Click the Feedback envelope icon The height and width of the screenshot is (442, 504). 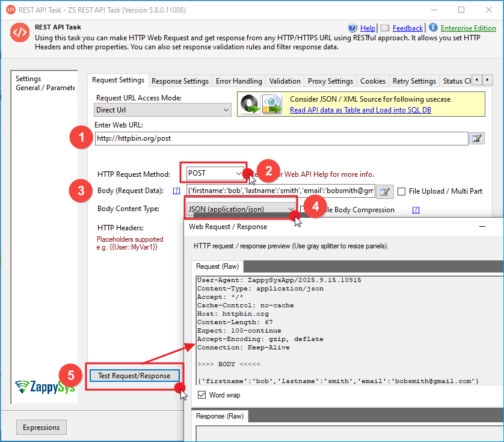point(385,28)
